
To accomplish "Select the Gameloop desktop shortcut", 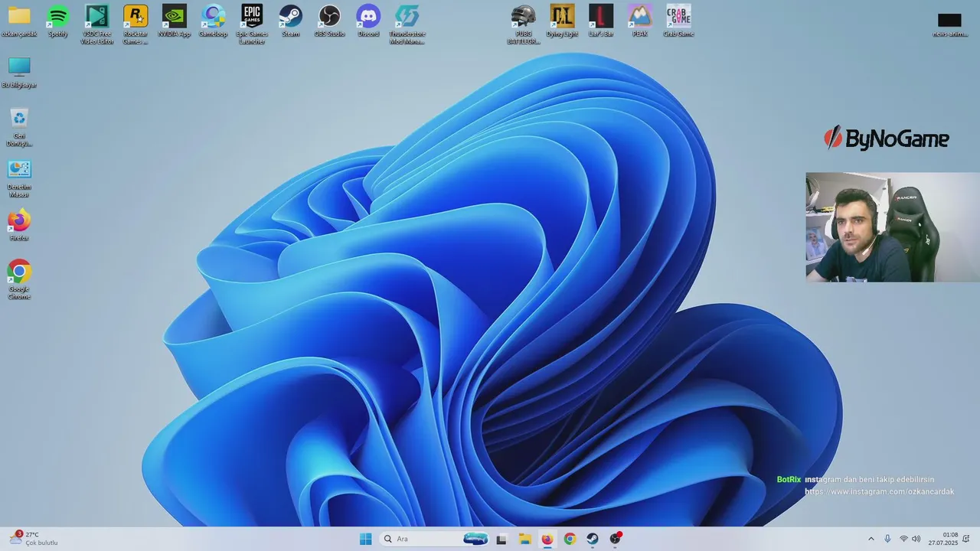I will [x=213, y=21].
